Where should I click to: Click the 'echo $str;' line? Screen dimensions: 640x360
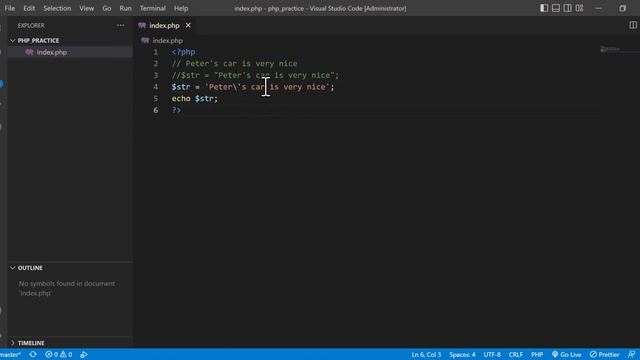[x=195, y=99]
